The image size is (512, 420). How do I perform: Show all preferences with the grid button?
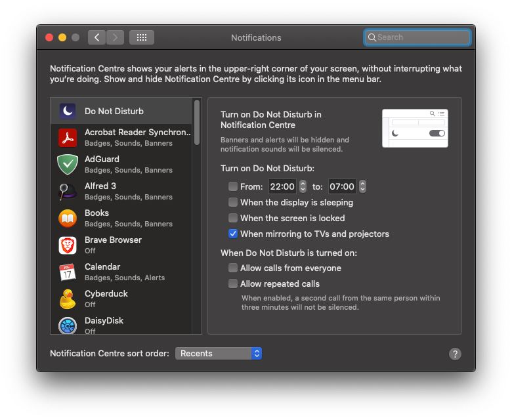[x=142, y=37]
